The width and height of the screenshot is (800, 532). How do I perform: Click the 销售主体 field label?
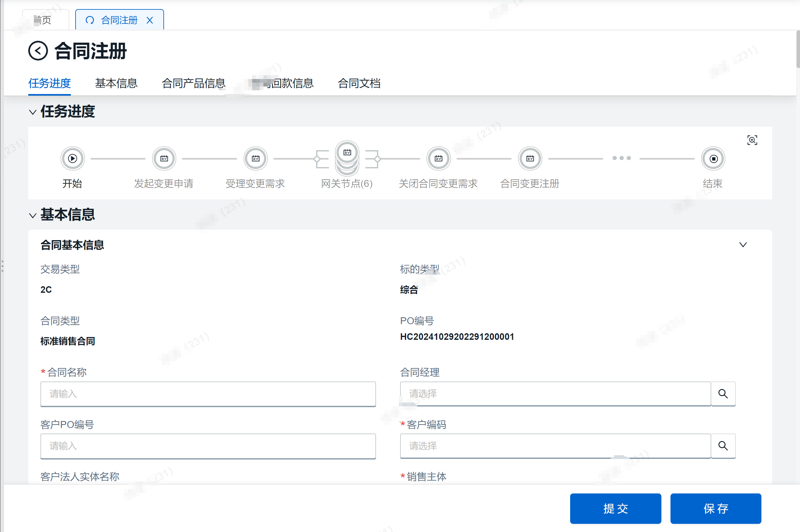(426, 477)
